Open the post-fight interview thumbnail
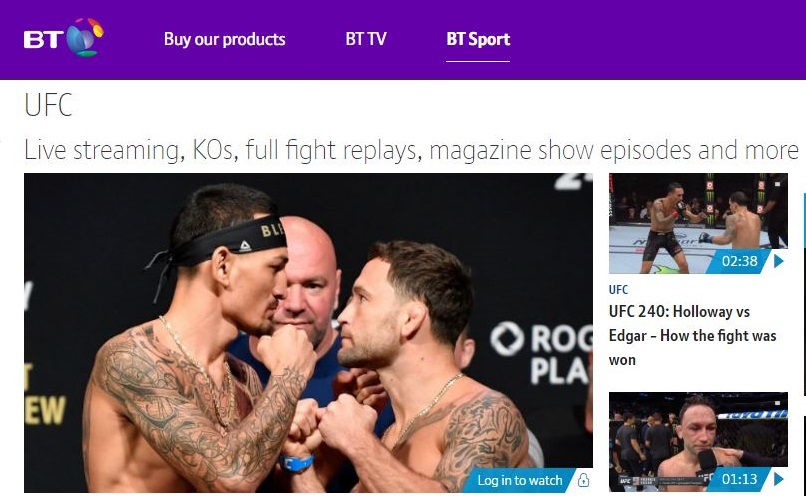806x496 pixels. 698,442
